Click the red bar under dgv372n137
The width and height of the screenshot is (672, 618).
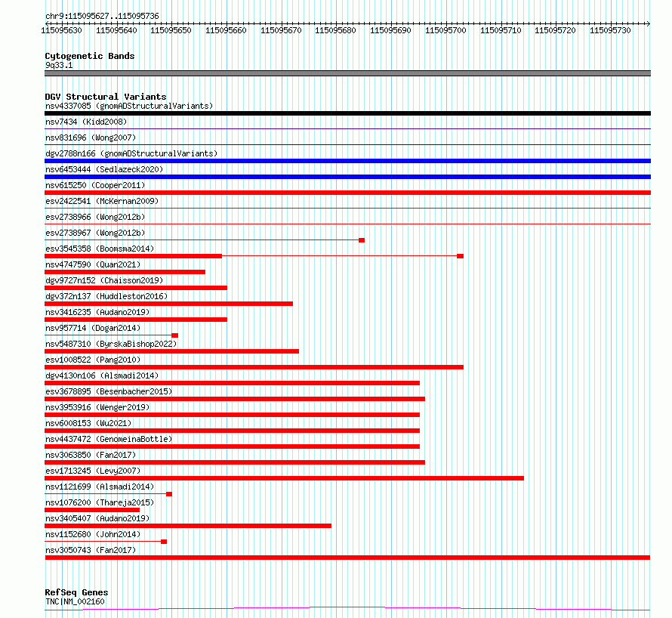169,304
